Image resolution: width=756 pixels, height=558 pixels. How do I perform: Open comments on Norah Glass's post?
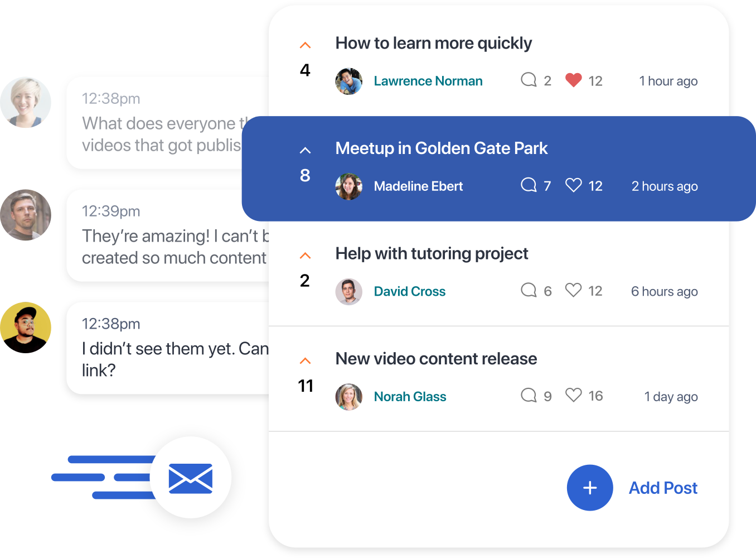529,396
